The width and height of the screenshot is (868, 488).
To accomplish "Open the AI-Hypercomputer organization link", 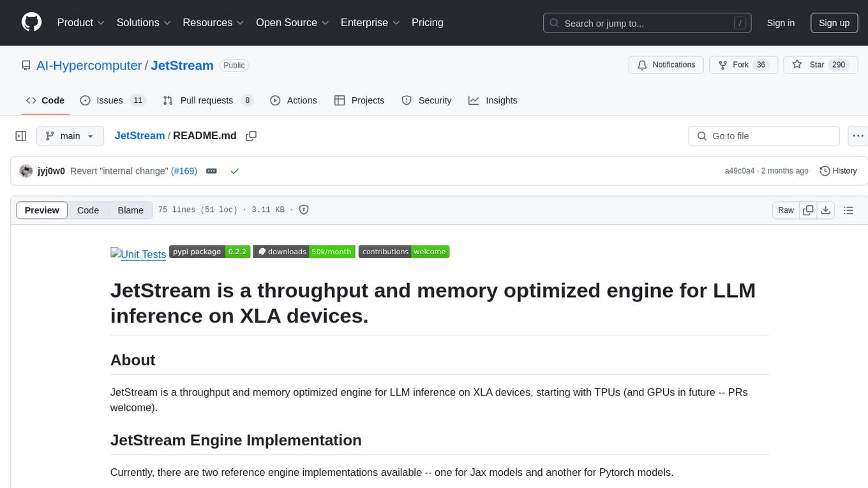I will (89, 65).
